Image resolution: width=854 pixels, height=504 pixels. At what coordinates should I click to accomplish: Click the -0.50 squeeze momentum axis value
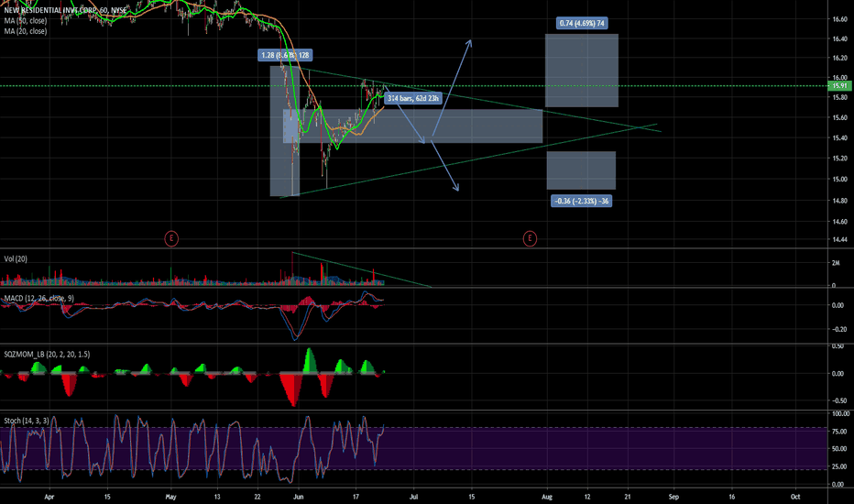click(839, 400)
